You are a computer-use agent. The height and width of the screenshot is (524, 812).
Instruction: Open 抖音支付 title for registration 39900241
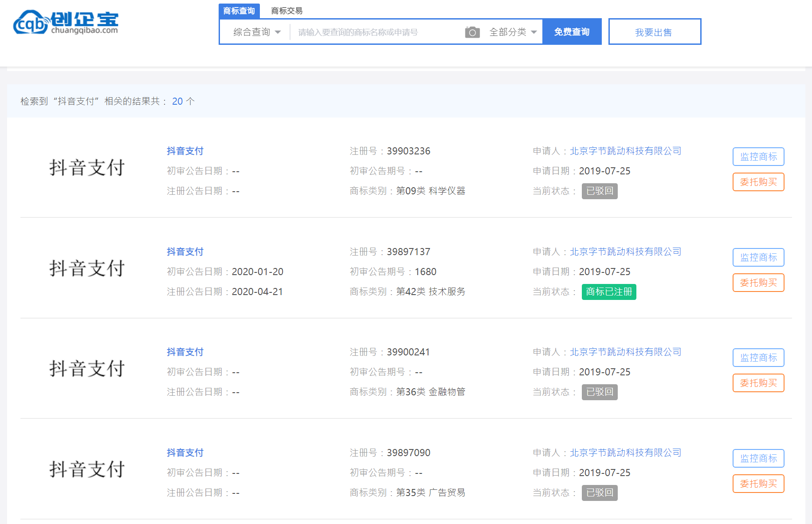click(x=185, y=352)
